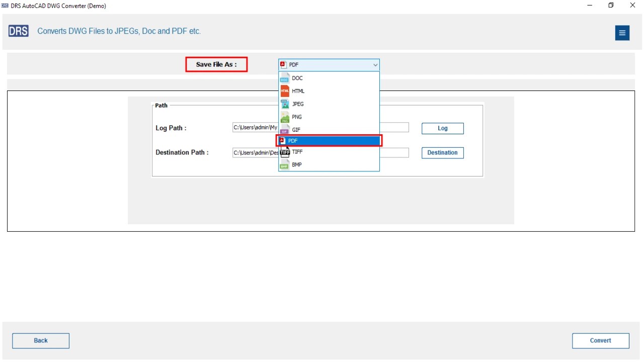Minimize the DRS converter window
Screen dimensions: 644x362
click(589, 6)
